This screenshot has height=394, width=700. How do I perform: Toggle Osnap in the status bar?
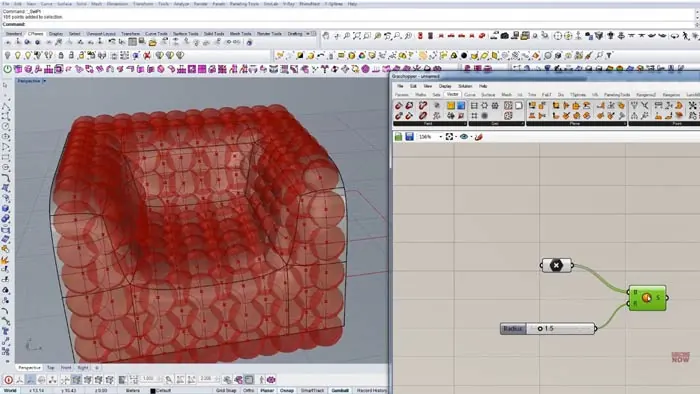[287, 390]
